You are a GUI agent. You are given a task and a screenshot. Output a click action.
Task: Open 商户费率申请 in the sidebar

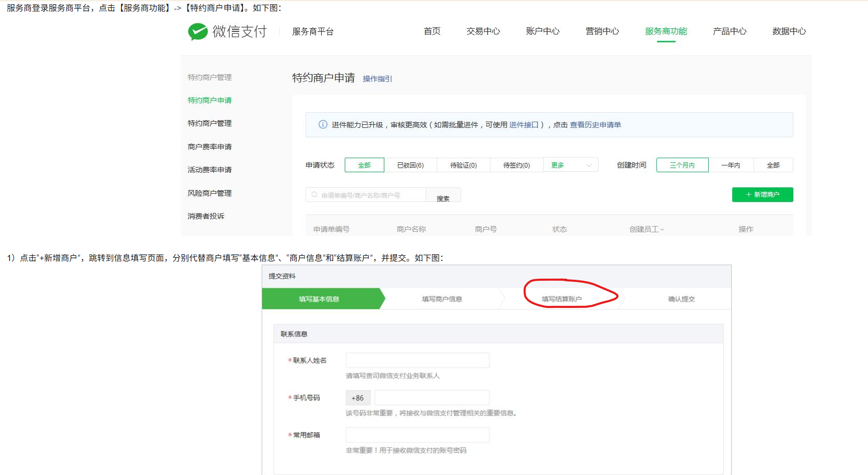coord(209,147)
